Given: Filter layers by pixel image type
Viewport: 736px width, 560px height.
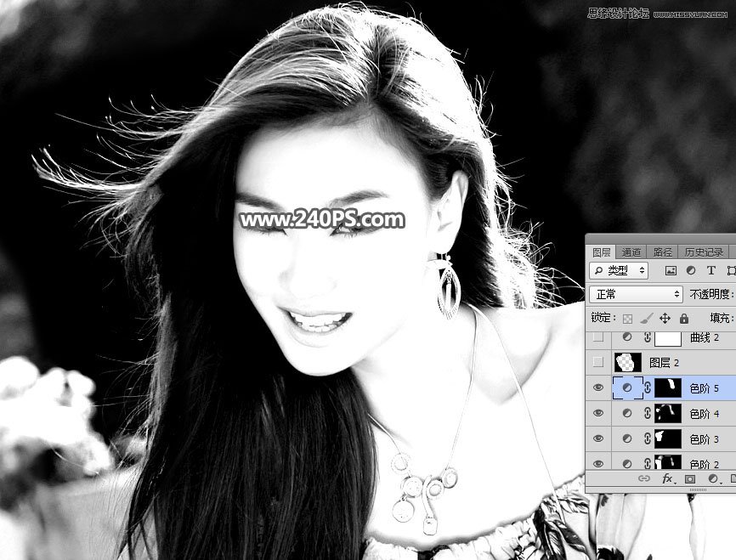Looking at the screenshot, I should point(671,270).
